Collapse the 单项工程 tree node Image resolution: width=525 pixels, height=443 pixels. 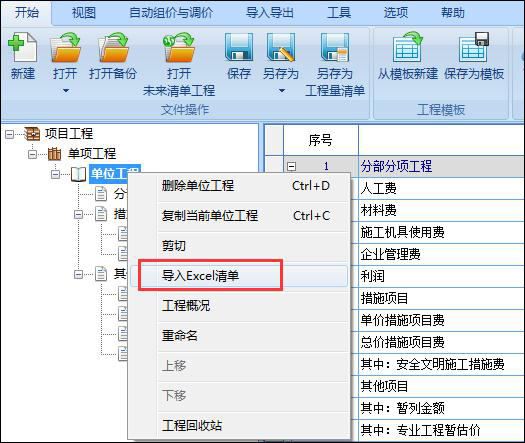tap(32, 154)
